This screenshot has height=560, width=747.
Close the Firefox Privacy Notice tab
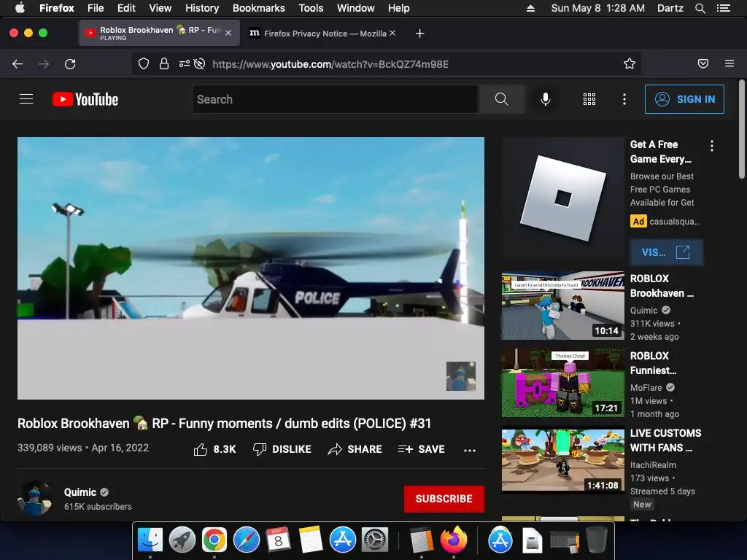[392, 33]
